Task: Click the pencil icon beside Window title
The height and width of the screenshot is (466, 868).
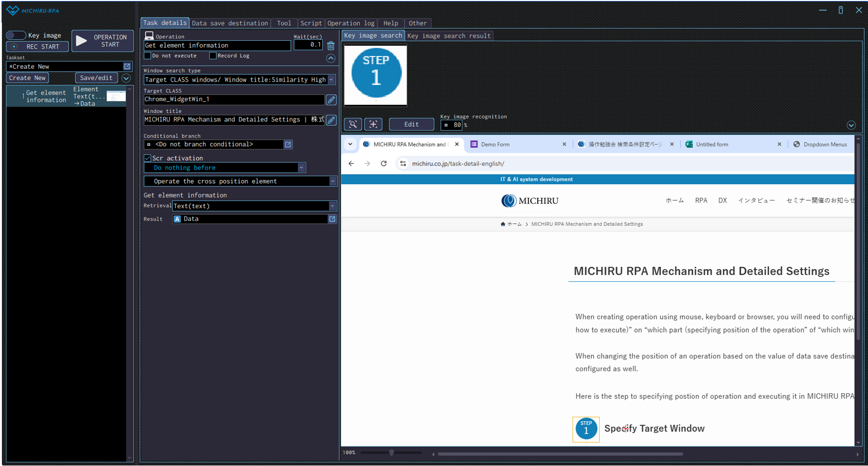Action: [331, 120]
